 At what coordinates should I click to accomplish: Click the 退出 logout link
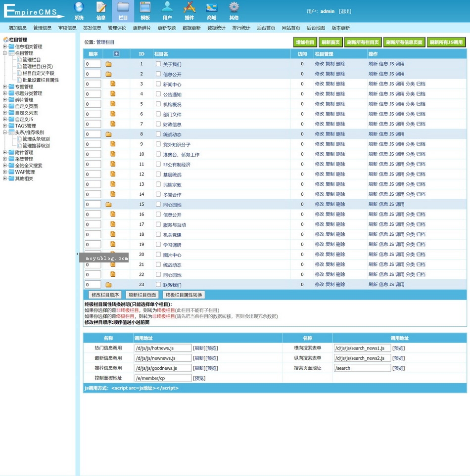(345, 11)
